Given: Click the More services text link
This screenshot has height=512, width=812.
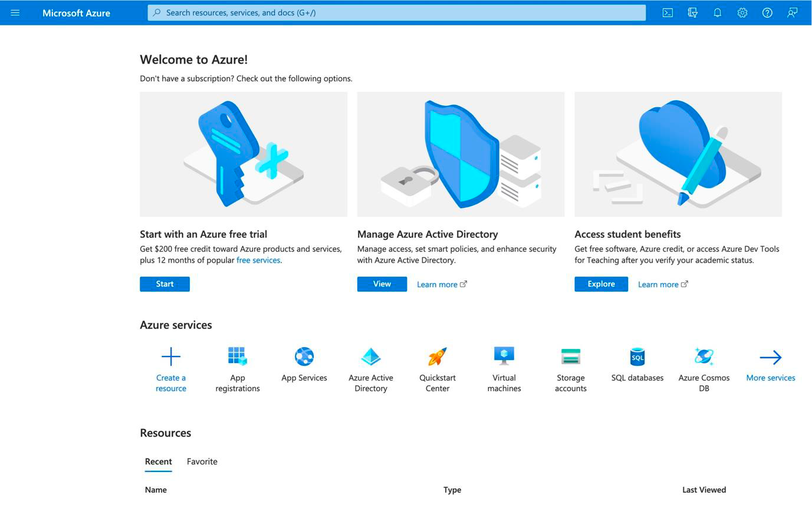Looking at the screenshot, I should click(x=771, y=378).
